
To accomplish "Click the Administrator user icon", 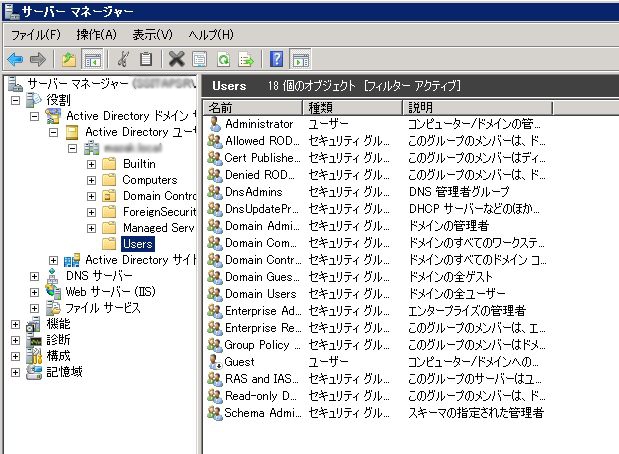I will (215, 124).
